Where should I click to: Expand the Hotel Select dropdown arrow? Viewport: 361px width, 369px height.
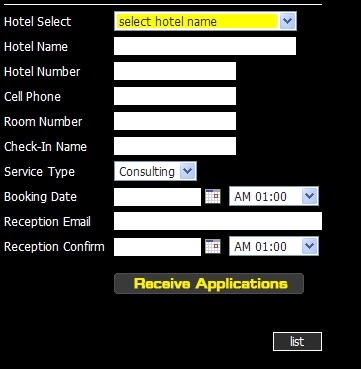[x=287, y=21]
